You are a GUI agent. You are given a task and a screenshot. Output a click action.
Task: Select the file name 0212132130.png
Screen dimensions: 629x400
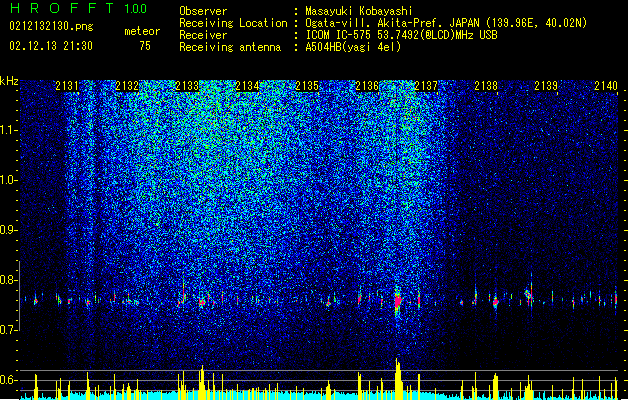point(51,26)
